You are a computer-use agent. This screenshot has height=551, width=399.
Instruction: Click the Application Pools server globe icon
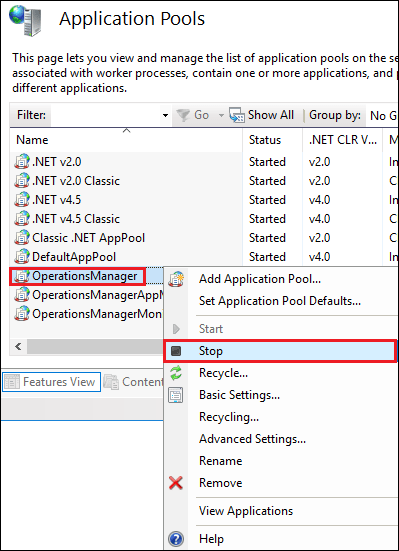[x=25, y=20]
